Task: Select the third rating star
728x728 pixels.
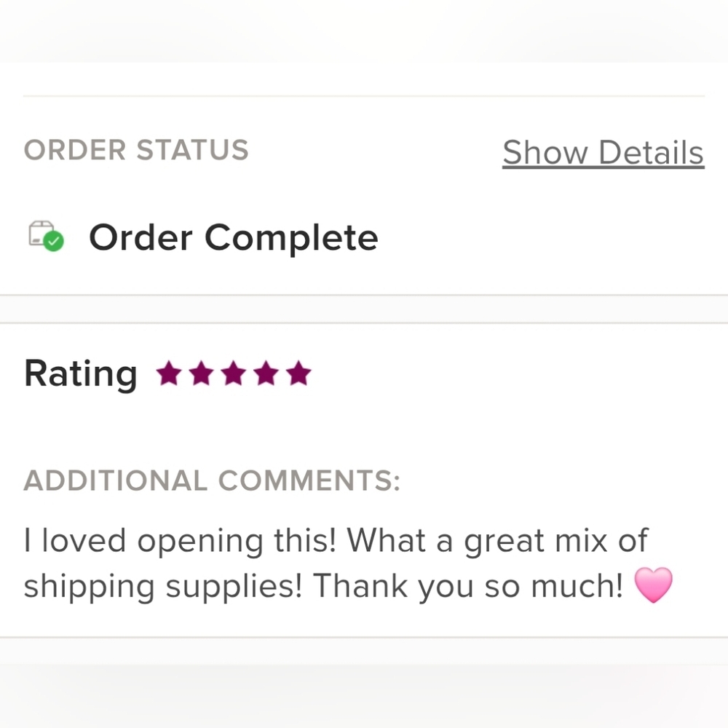Action: [234, 374]
